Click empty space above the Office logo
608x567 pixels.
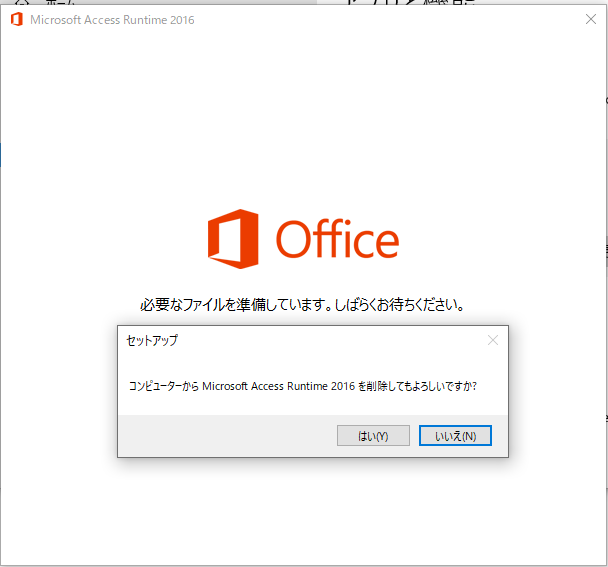point(300,130)
